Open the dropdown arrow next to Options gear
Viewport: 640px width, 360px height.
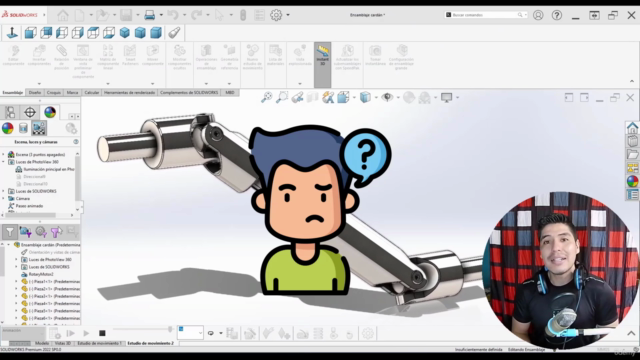click(x=288, y=15)
